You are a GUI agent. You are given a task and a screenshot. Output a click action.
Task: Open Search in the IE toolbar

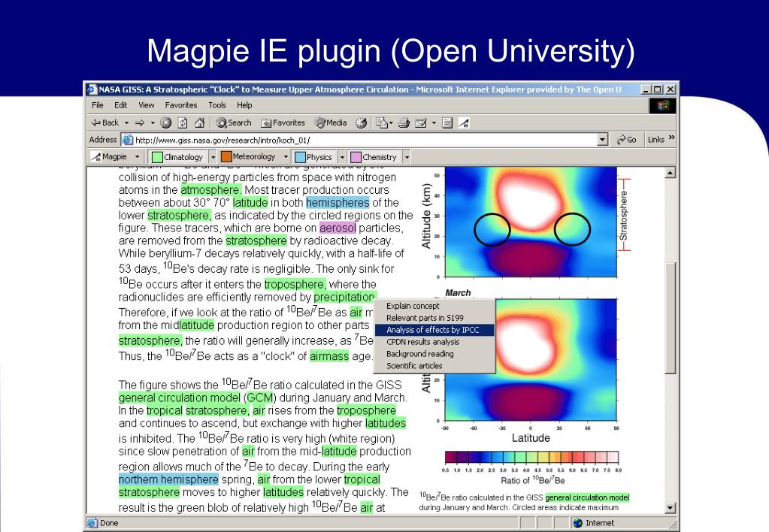click(x=234, y=122)
